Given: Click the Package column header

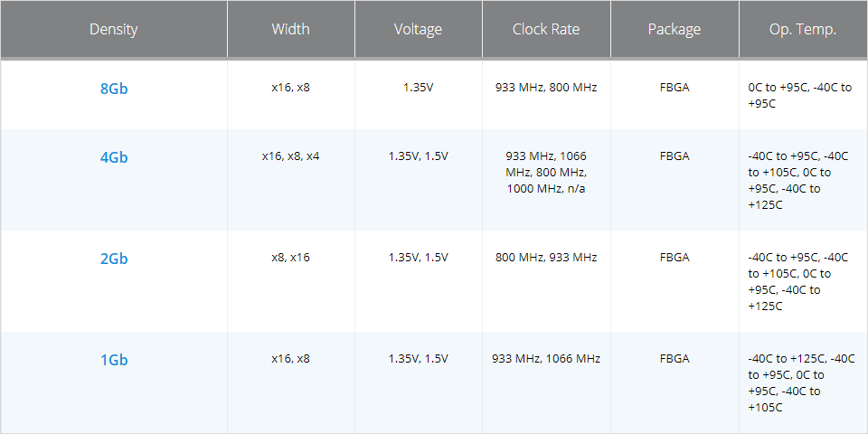Looking at the screenshot, I should click(675, 29).
